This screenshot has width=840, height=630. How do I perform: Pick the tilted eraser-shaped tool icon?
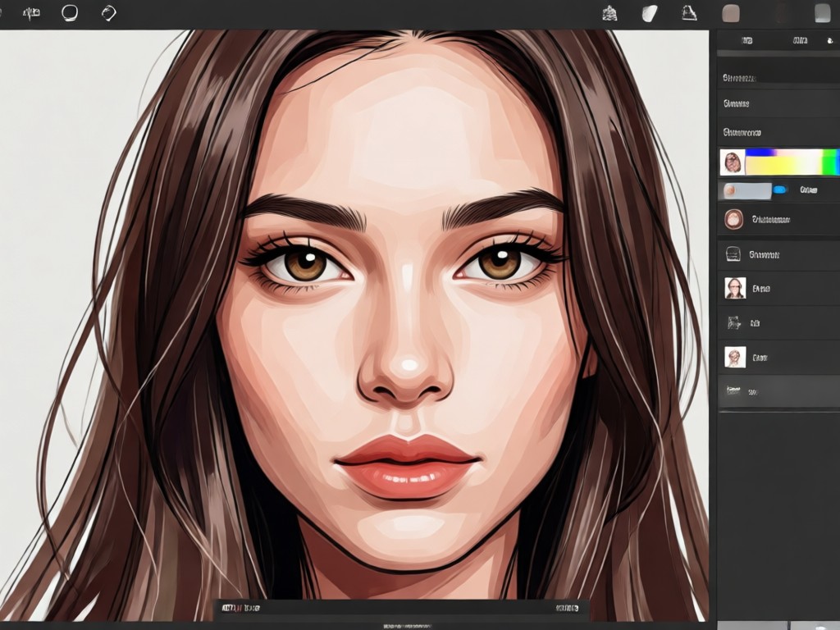pos(109,13)
